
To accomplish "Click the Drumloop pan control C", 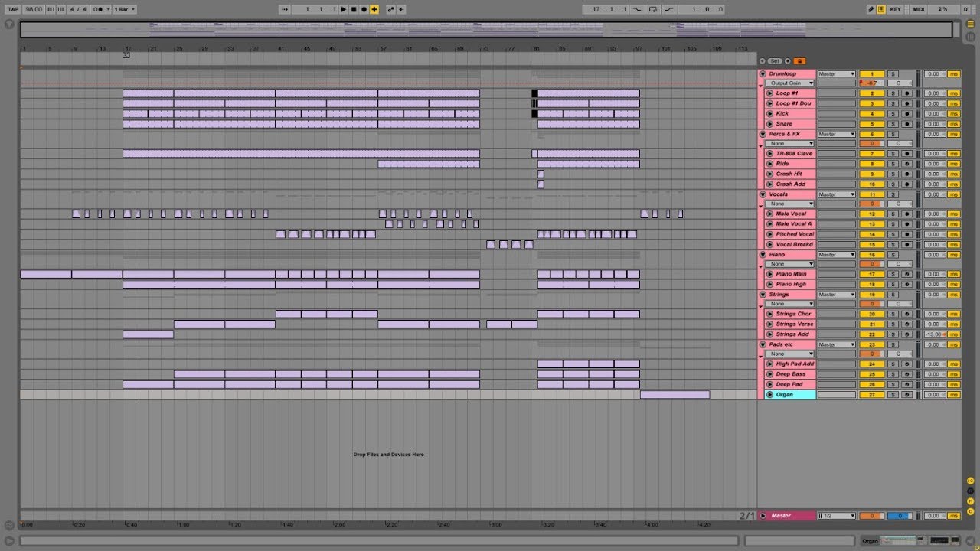I will [900, 83].
